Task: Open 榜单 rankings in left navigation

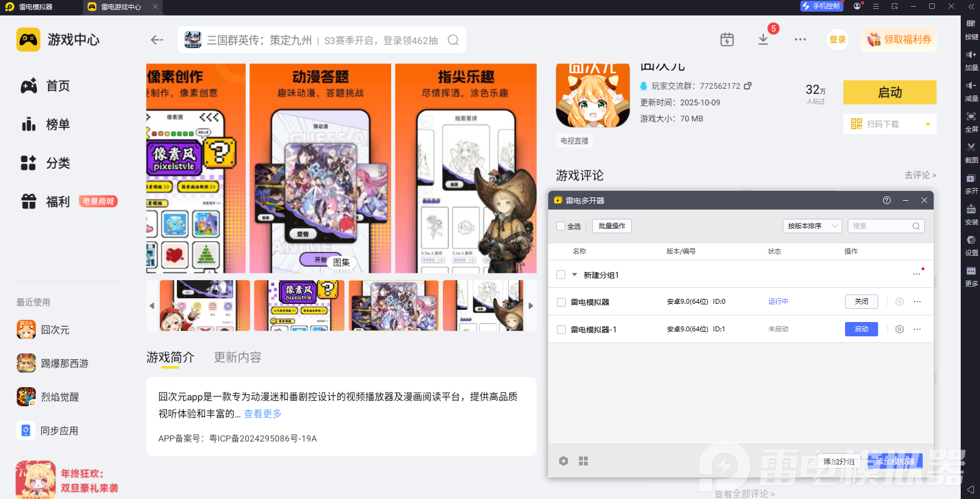Action: (46, 125)
